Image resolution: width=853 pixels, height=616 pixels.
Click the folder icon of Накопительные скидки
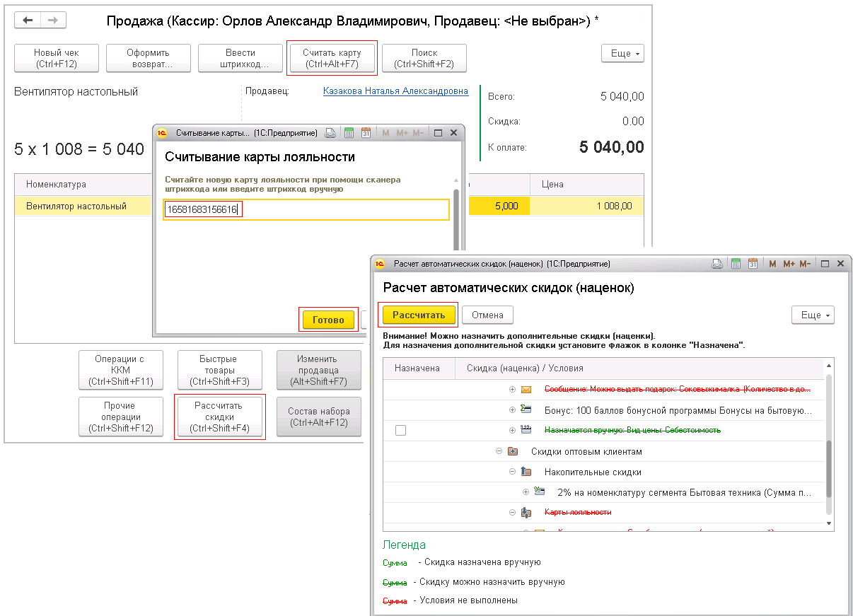tap(526, 472)
